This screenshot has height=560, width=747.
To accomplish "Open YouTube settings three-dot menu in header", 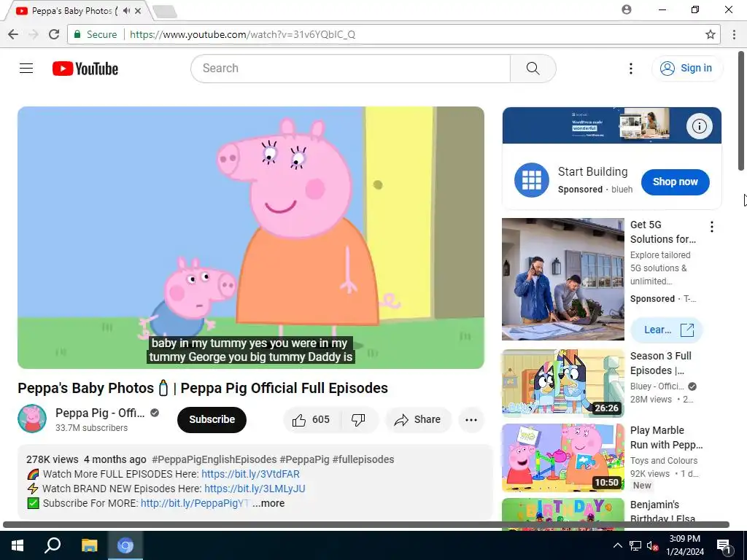I will (x=631, y=69).
